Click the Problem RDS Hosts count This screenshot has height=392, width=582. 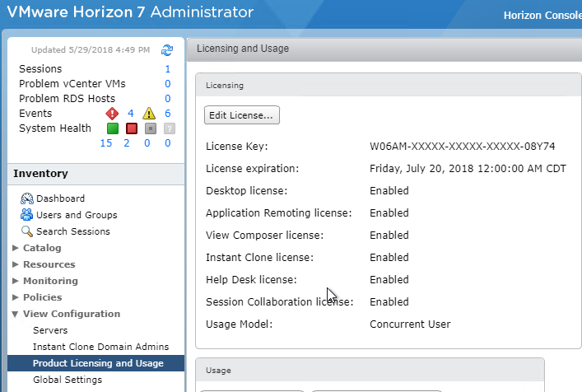167,98
